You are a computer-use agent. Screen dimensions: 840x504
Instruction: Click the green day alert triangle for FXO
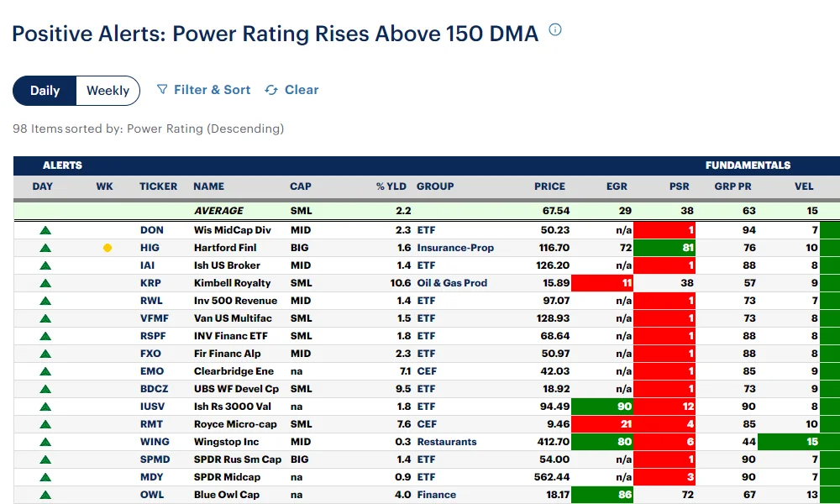[45, 354]
